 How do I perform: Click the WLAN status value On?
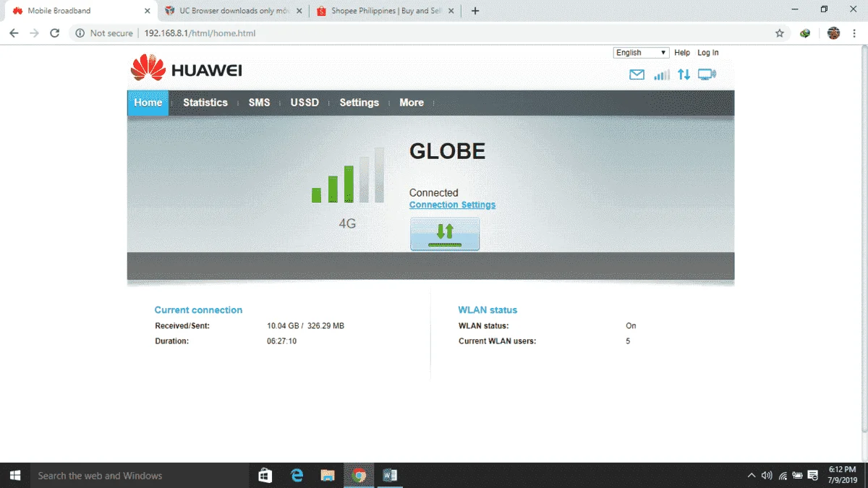pos(631,326)
